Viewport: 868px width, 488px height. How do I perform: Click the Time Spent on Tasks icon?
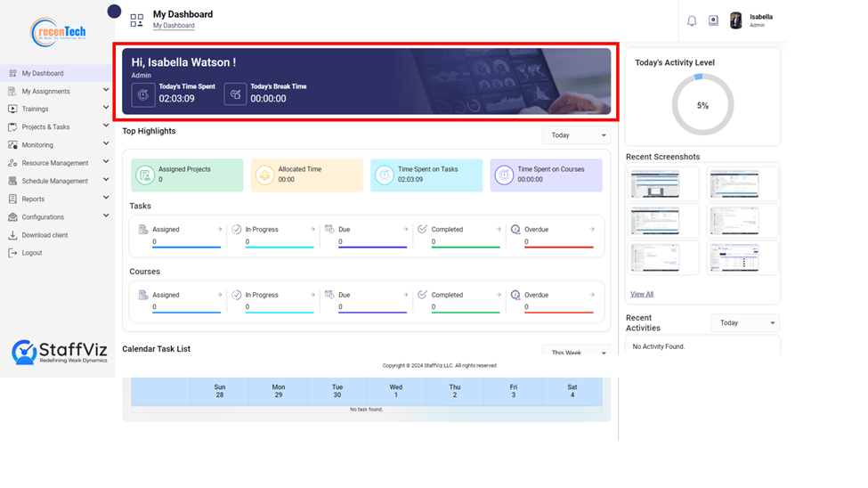tap(385, 175)
